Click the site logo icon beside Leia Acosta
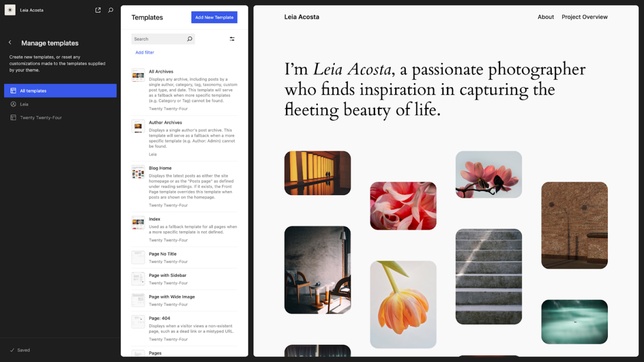Screen dimensions: 644x362 [x=10, y=10]
